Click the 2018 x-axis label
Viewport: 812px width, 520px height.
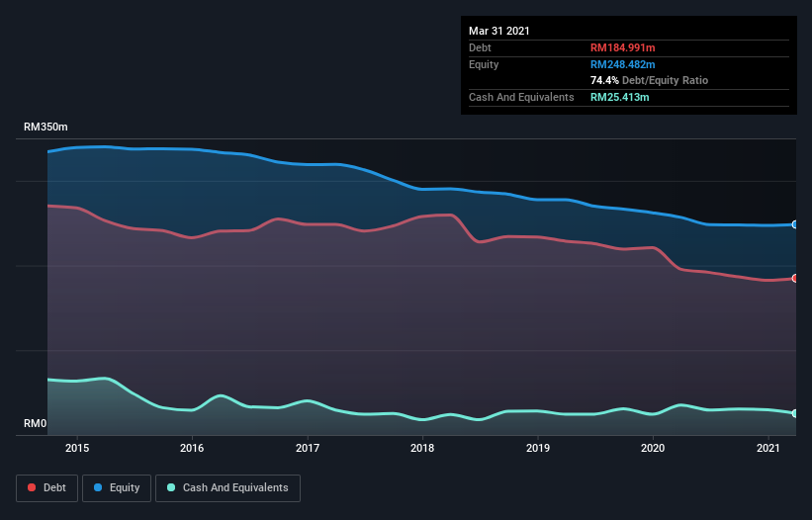(x=422, y=448)
